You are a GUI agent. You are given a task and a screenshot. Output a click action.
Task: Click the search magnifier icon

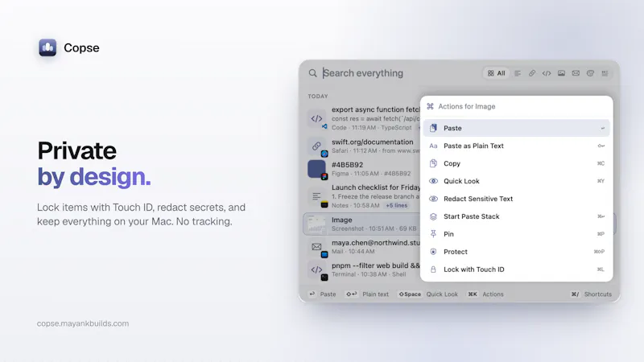pyautogui.click(x=313, y=73)
